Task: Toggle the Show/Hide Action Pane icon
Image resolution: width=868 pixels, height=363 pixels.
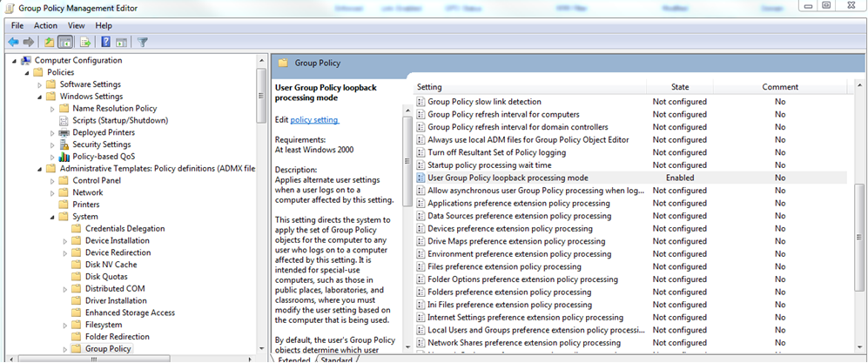Action: (121, 42)
